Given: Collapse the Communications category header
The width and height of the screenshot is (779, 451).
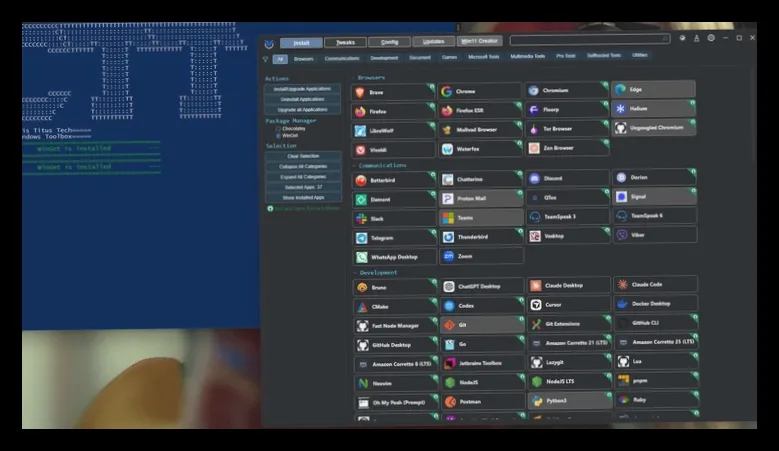Looking at the screenshot, I should pos(380,165).
